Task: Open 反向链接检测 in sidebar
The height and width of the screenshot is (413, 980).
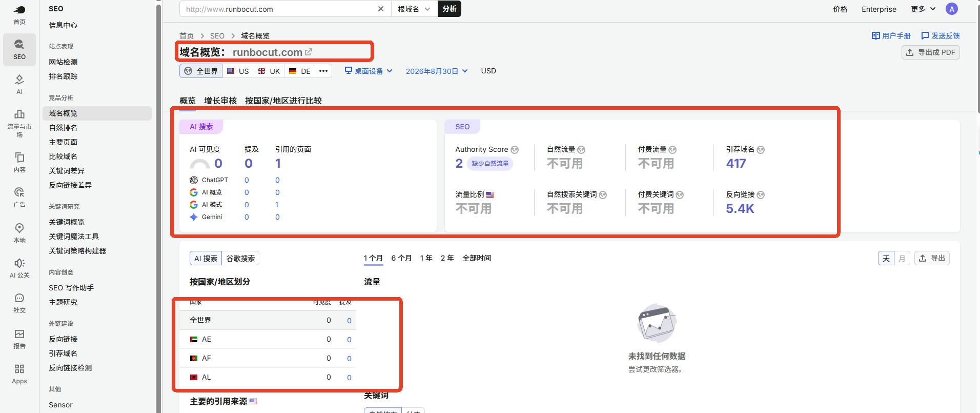Action: [x=70, y=368]
